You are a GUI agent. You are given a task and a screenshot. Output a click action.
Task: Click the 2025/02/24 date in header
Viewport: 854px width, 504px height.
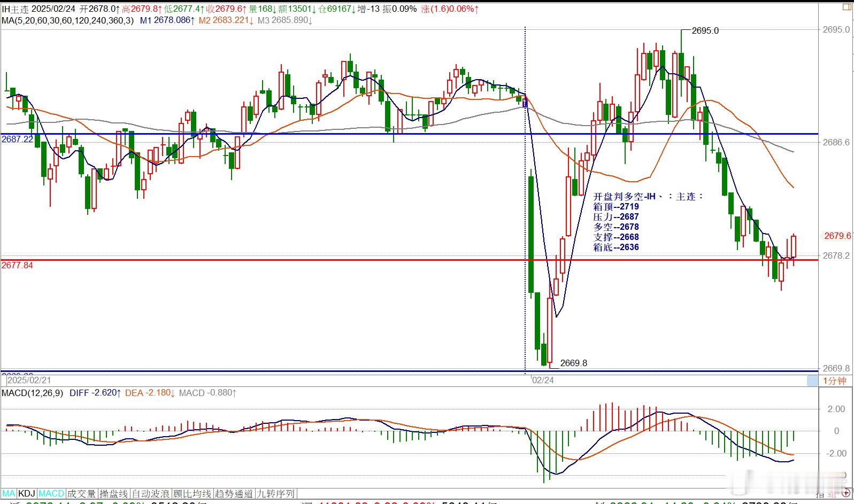[x=53, y=9]
